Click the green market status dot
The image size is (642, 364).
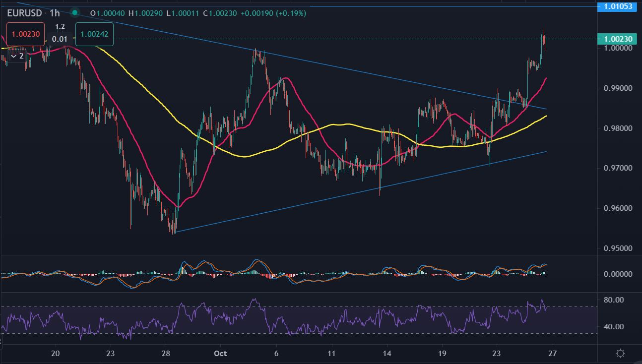coord(74,13)
